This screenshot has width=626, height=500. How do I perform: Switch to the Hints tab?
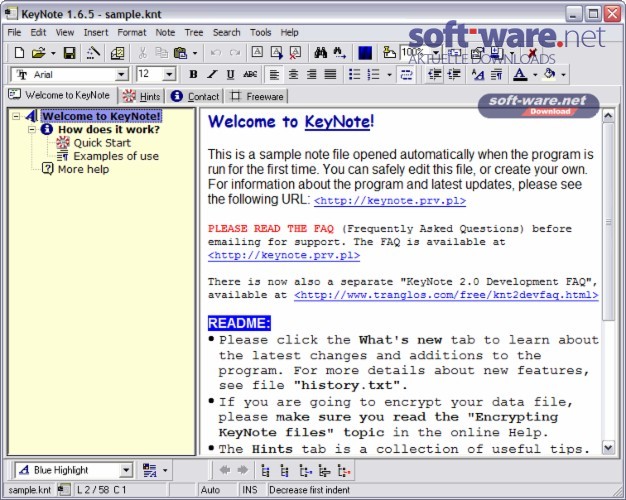coord(142,96)
